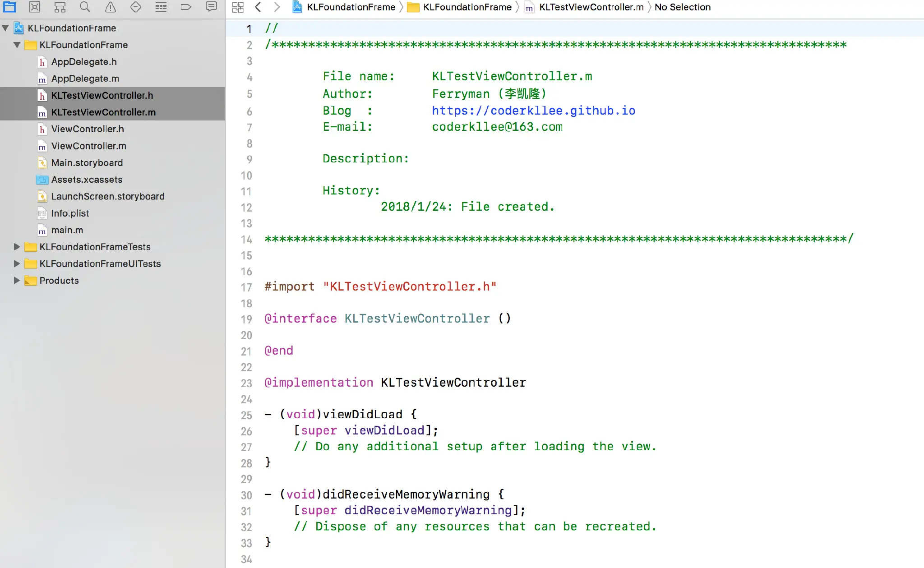The height and width of the screenshot is (568, 924).
Task: Show the Issue navigator warning icon
Action: pos(110,7)
